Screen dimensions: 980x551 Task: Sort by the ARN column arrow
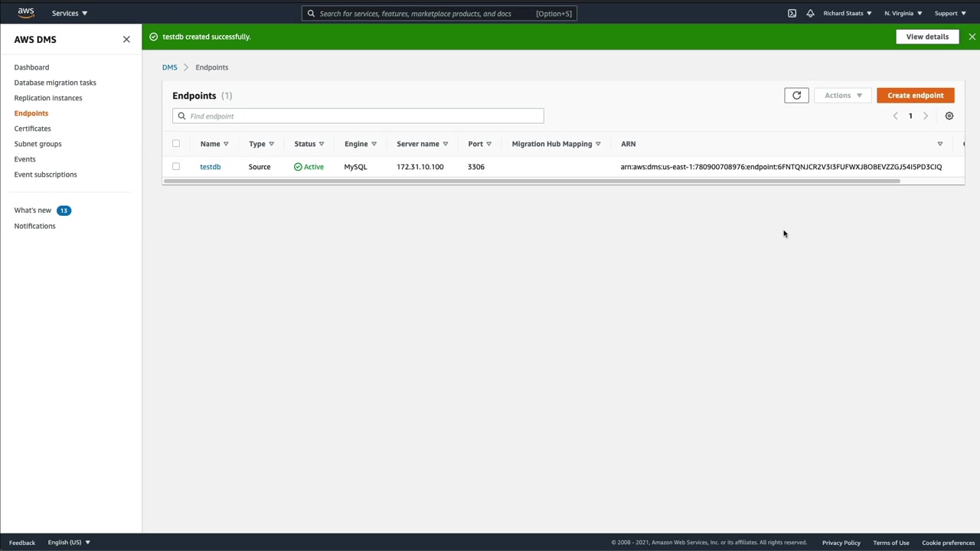click(940, 144)
